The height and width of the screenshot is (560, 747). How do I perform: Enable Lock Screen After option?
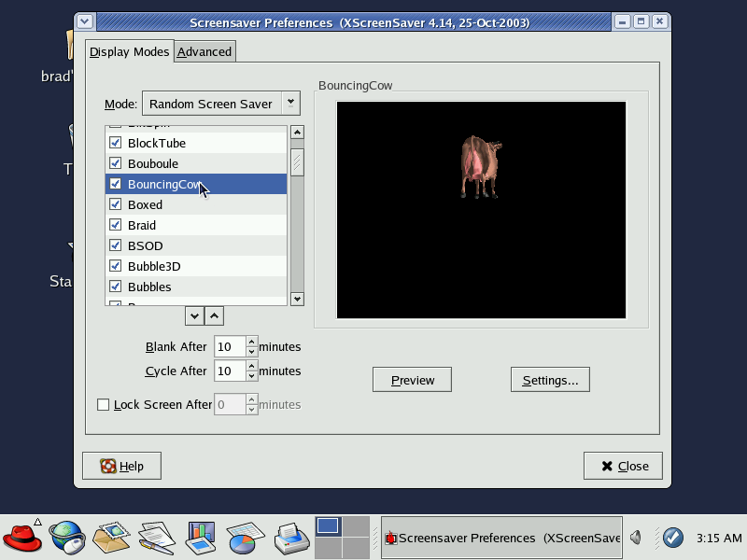pos(103,405)
